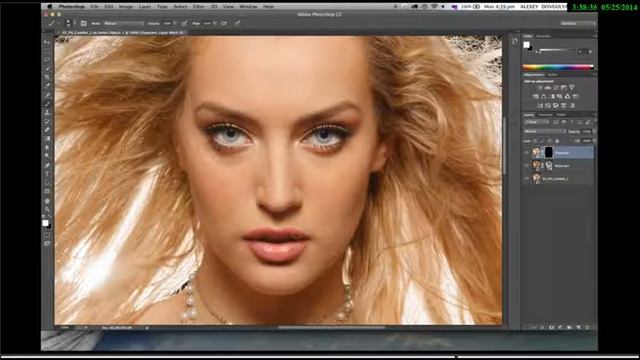Select the Clone Stamp tool
Screen dimensions: 640x360
click(47, 112)
